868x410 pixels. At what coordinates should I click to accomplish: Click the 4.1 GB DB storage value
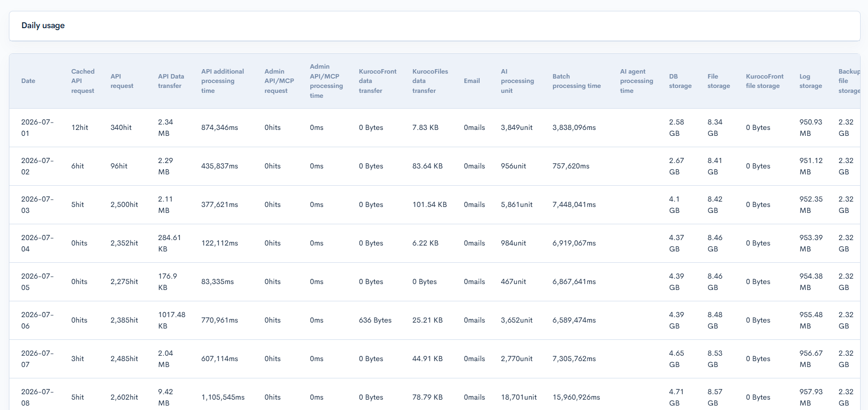click(x=674, y=205)
